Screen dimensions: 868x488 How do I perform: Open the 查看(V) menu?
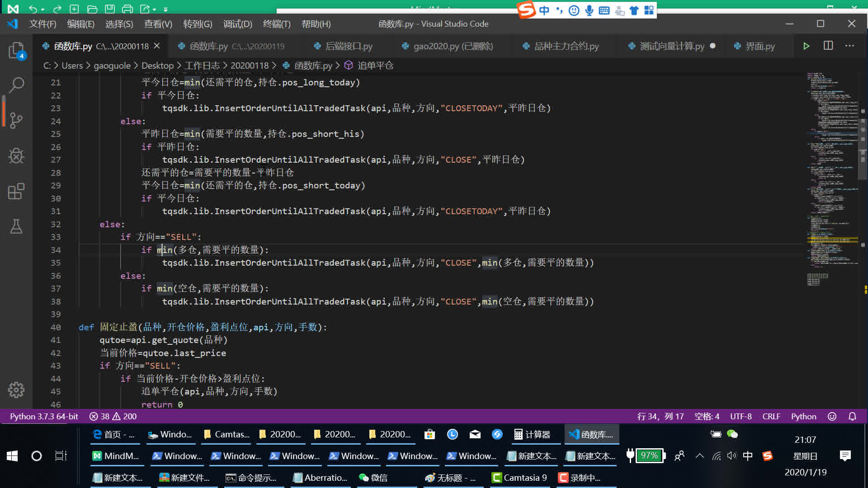[158, 24]
